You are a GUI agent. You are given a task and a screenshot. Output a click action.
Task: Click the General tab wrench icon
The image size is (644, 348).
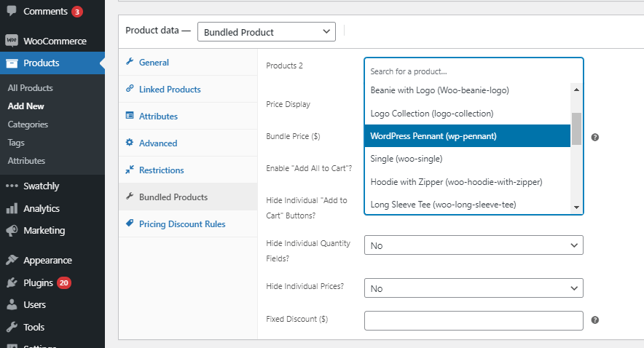[130, 62]
